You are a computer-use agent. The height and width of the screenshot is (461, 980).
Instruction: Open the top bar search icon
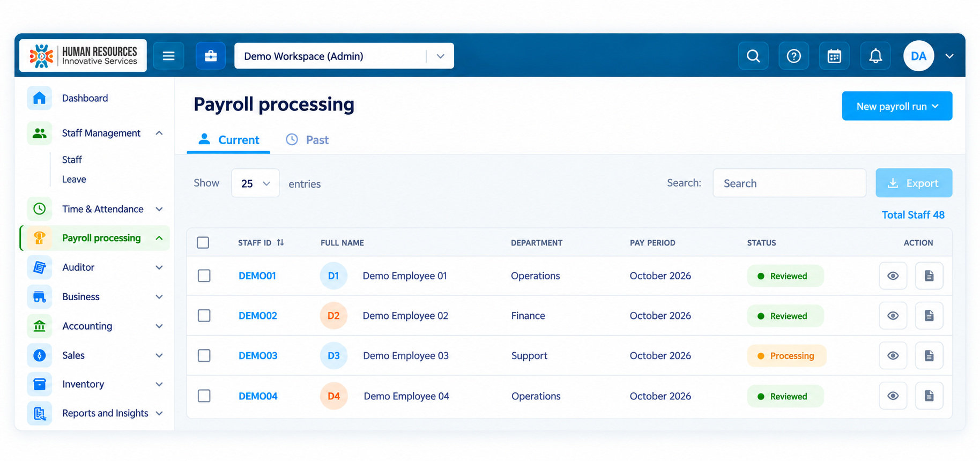click(753, 56)
